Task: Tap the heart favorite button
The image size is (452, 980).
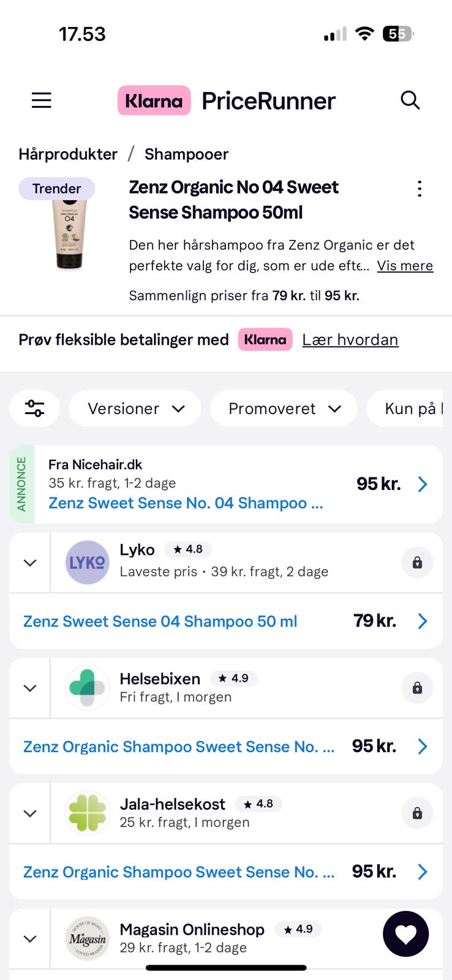Action: click(405, 934)
